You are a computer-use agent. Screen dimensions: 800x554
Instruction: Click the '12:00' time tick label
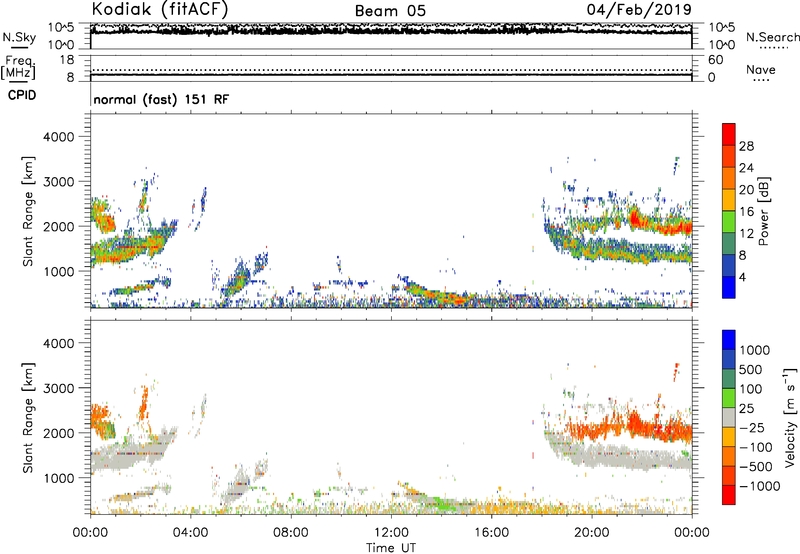[x=391, y=533]
